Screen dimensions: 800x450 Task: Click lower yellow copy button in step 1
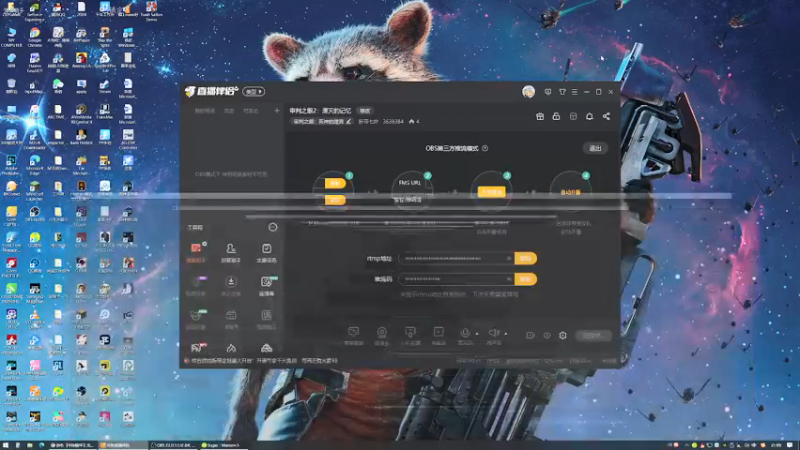335,200
